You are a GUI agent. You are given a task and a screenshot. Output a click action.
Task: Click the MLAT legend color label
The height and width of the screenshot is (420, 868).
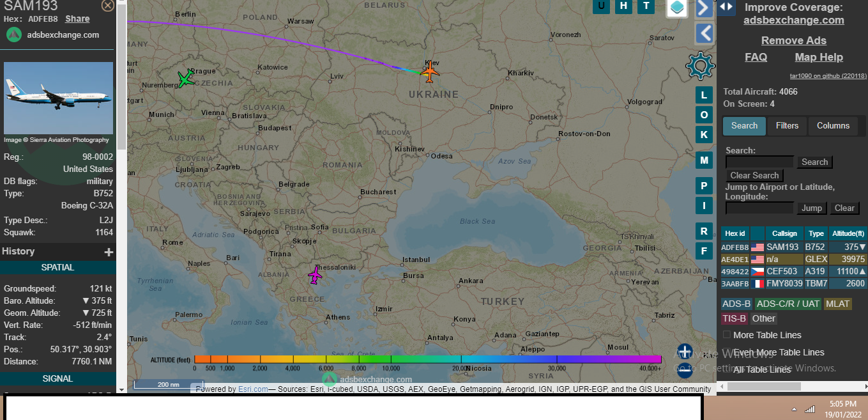[838, 304]
